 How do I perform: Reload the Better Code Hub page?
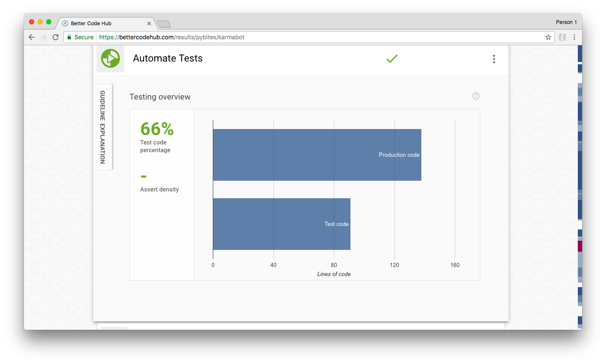pyautogui.click(x=56, y=37)
